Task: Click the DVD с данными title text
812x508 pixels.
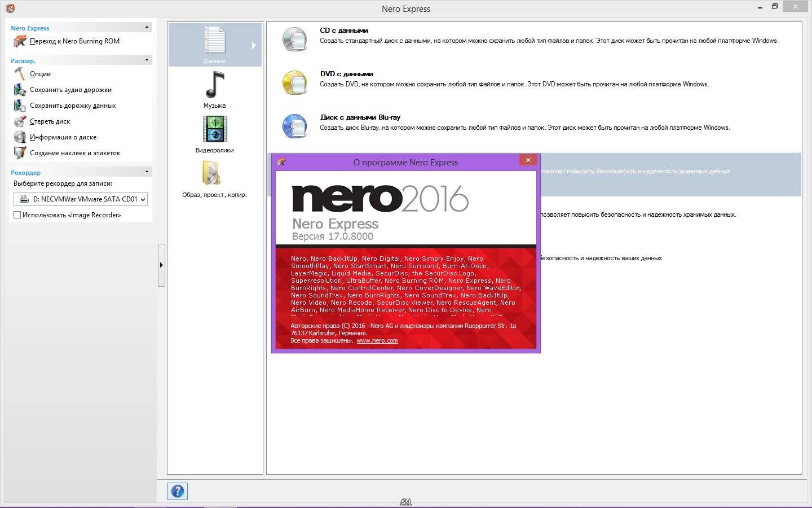Action: pyautogui.click(x=346, y=74)
